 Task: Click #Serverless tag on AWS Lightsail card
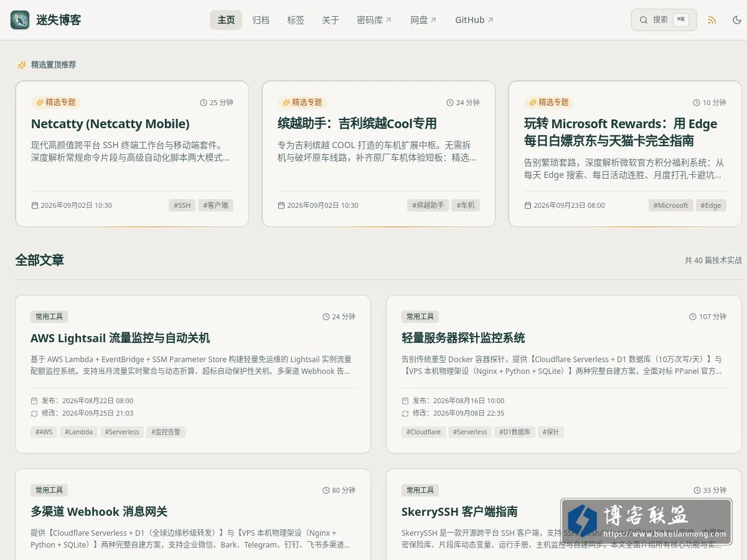[122, 432]
